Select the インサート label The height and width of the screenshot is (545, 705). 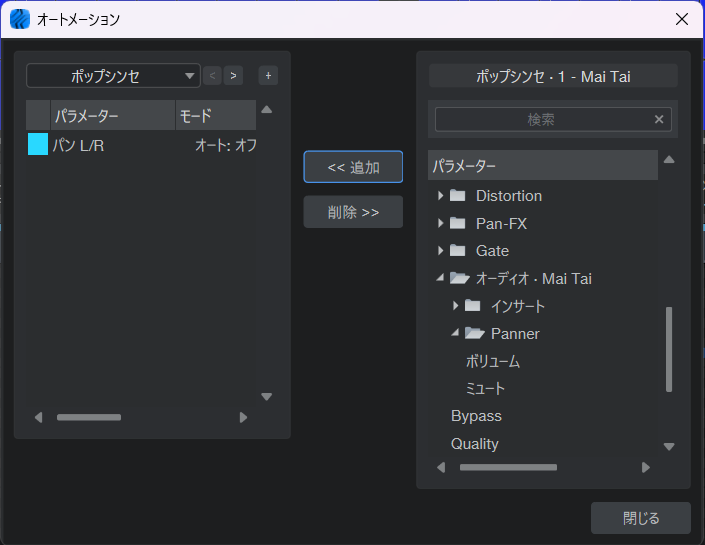(x=518, y=306)
